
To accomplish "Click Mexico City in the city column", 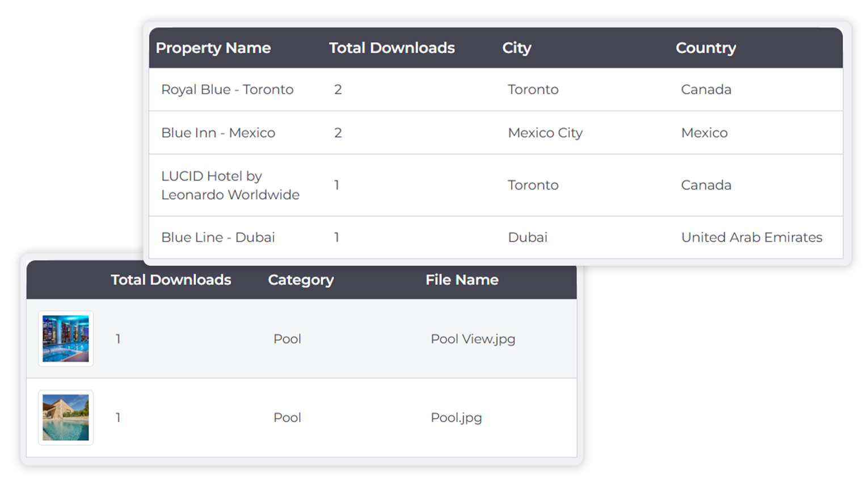I will tap(545, 133).
